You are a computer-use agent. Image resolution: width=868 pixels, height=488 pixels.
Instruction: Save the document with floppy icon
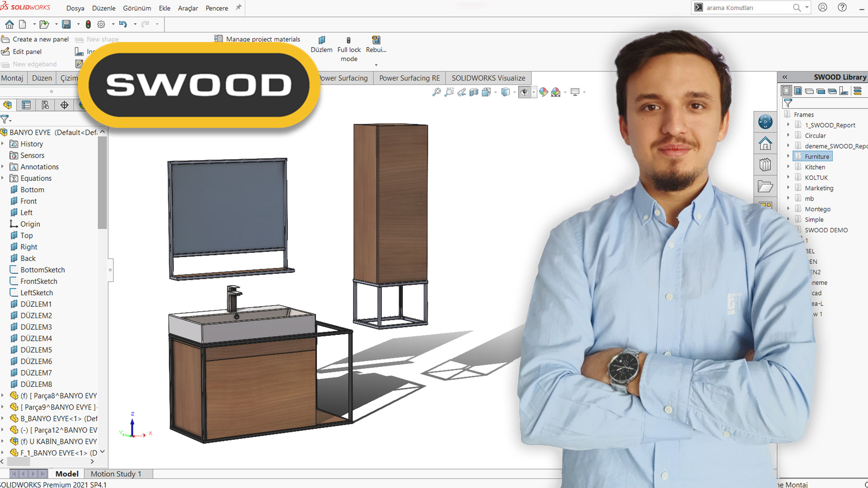(x=66, y=24)
